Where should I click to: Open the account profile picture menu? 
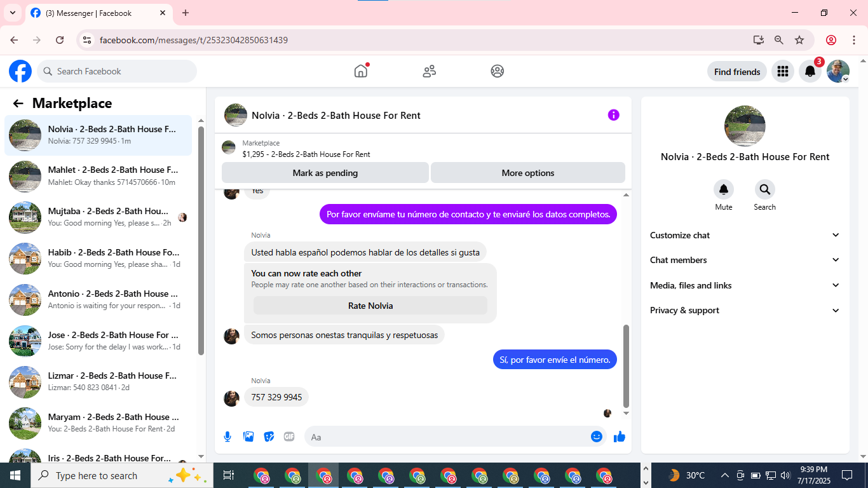coord(838,72)
